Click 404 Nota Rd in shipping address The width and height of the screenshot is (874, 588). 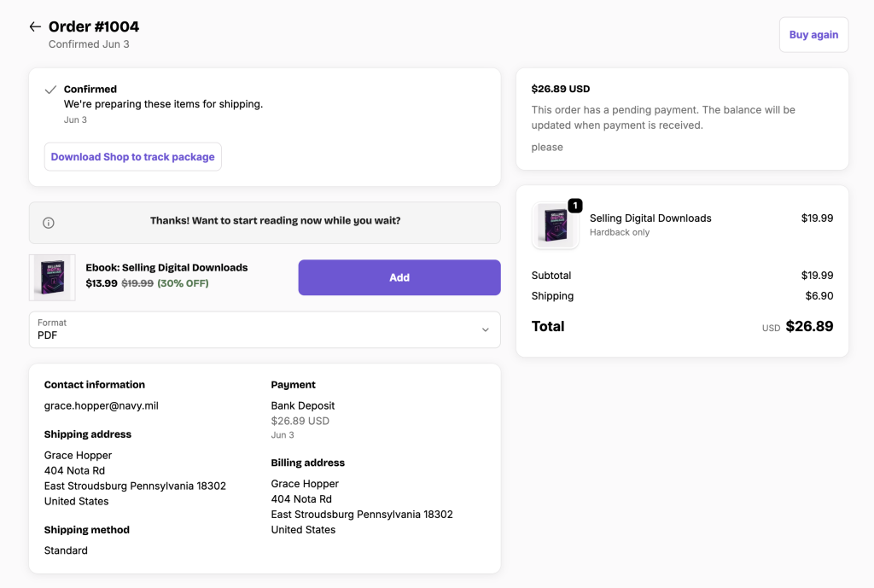pyautogui.click(x=75, y=470)
